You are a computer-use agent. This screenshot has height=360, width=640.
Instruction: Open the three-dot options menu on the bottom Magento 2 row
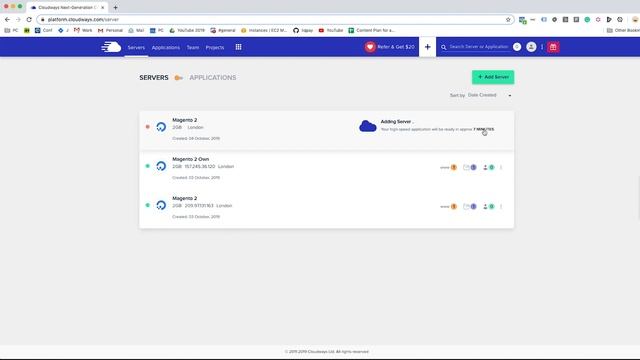pyautogui.click(x=501, y=207)
